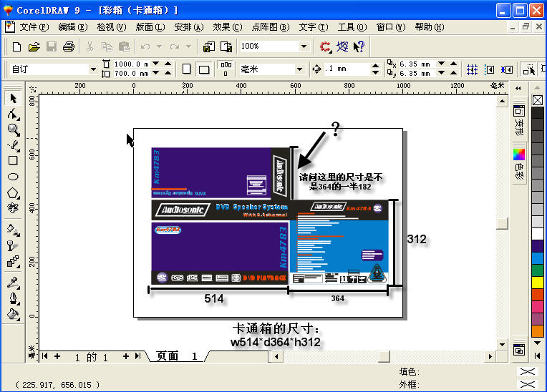This screenshot has height=392, width=547.
Task: Click the horizontal scrollbar thumb
Action: point(384,356)
